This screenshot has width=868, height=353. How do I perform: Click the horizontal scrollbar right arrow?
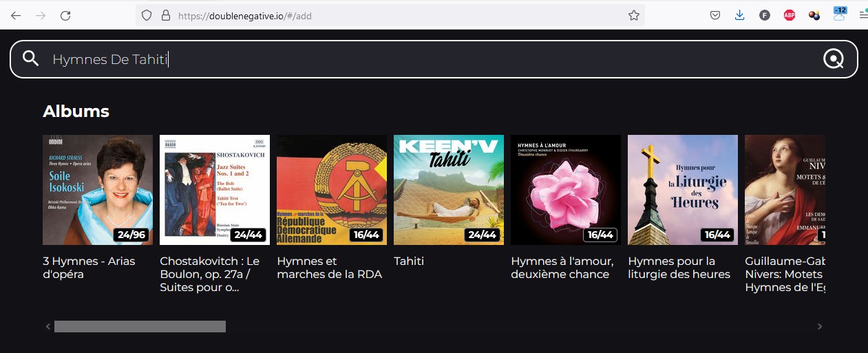point(820,326)
